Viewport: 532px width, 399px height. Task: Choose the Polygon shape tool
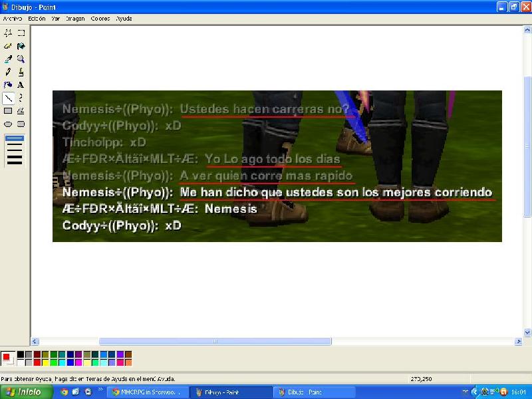coord(21,111)
